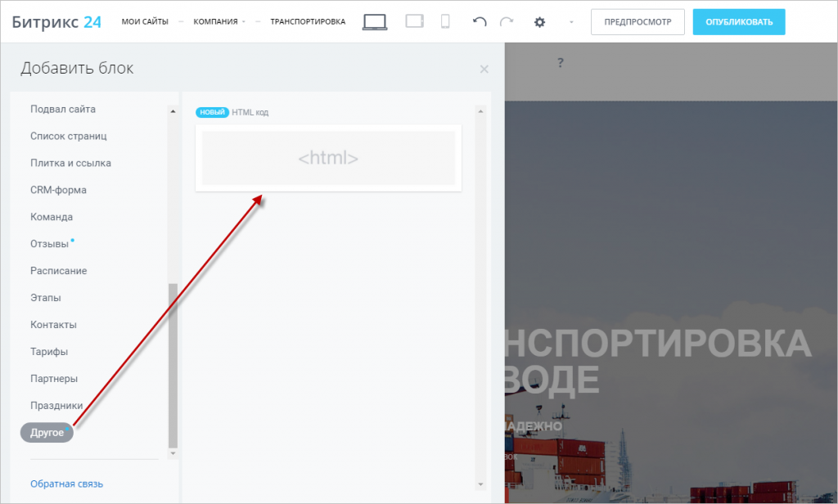Viewport: 838px width, 504px height.
Task: Expand the small dropdown arrow beside gear
Action: [x=571, y=22]
